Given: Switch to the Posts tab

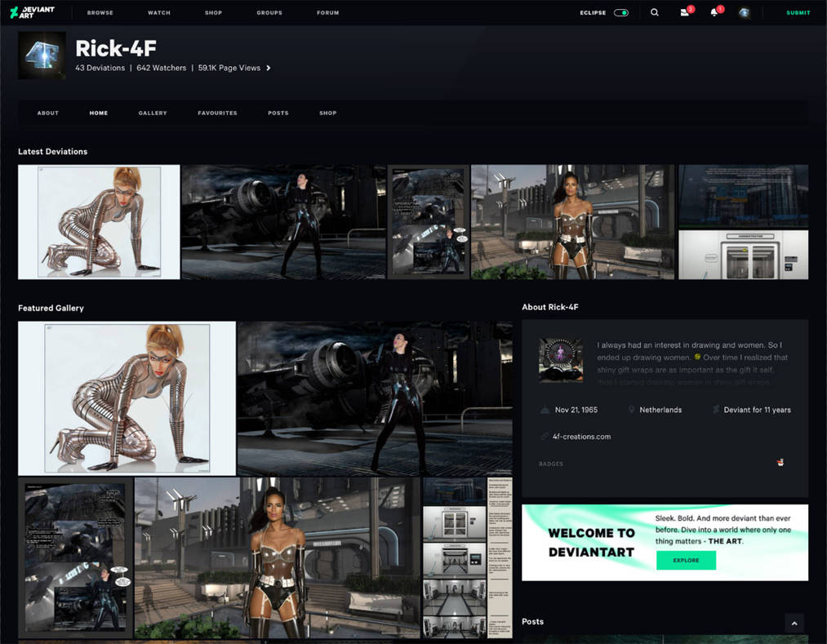Looking at the screenshot, I should (278, 113).
